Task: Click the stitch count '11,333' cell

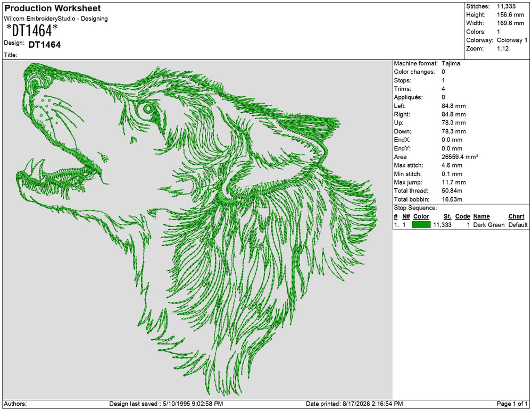Action: point(443,225)
